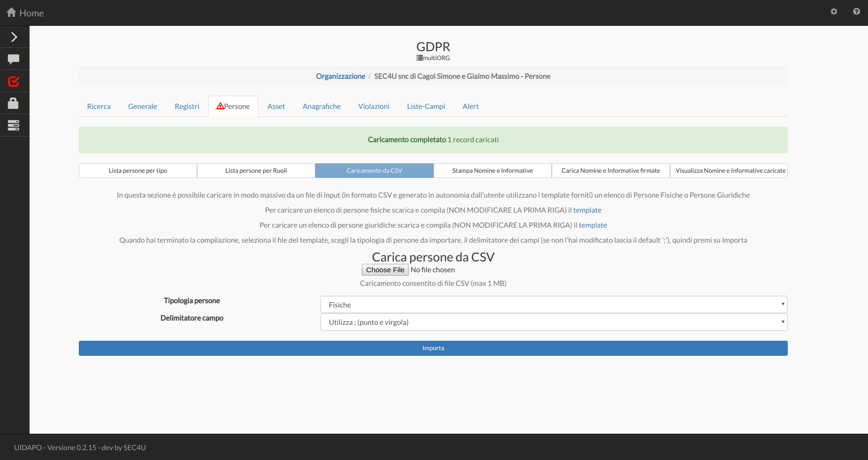The width and height of the screenshot is (868, 460).
Task: Open Tipologia persone dropdown
Action: pos(554,305)
